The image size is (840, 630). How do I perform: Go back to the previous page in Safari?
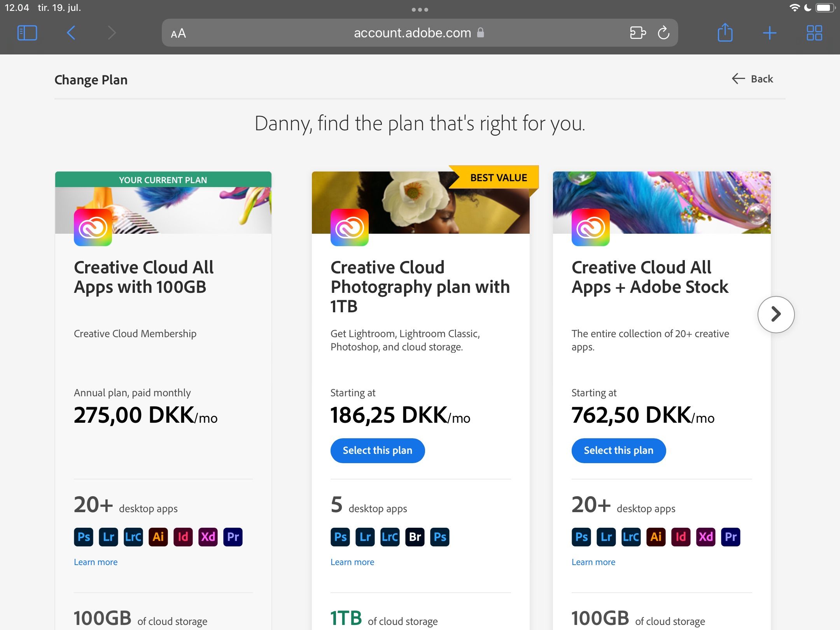click(x=71, y=33)
